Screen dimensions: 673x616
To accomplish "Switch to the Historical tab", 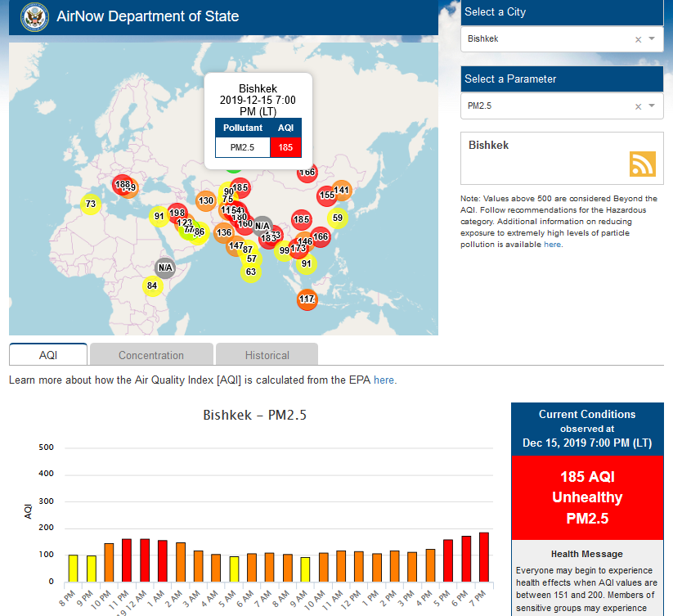I will 267,355.
